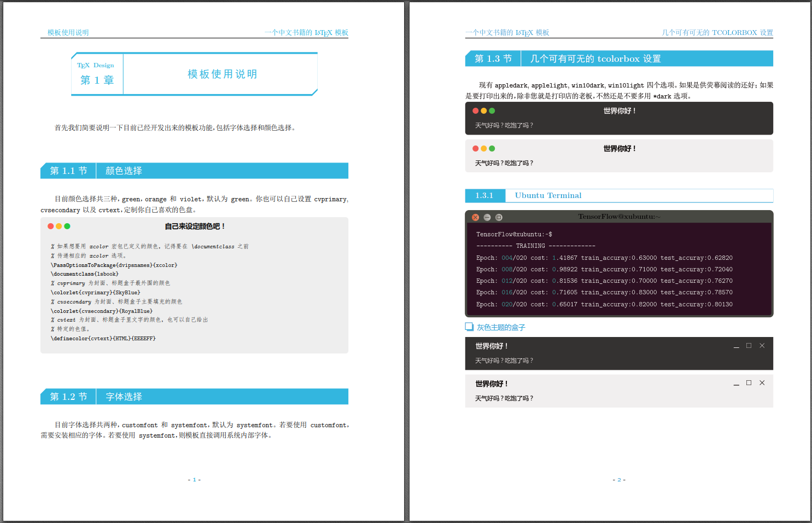Click 天气好吗?吃饱了吗? in the dark macOS-style box

coord(504,125)
